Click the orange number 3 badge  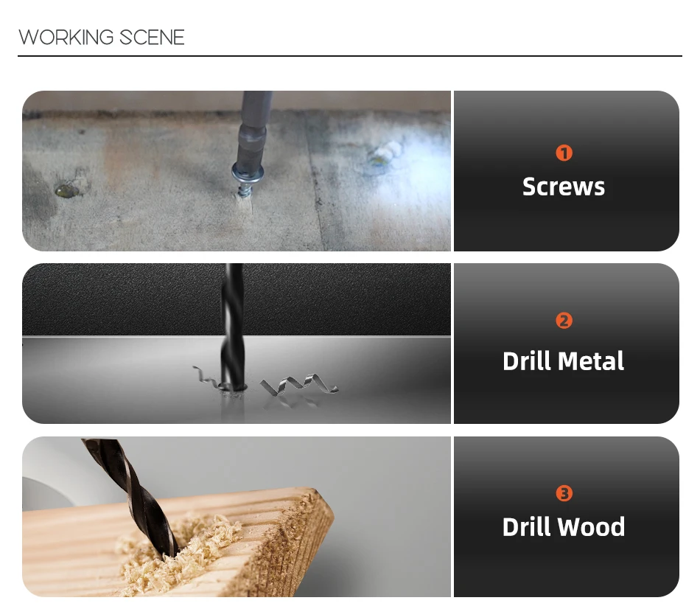click(x=564, y=493)
